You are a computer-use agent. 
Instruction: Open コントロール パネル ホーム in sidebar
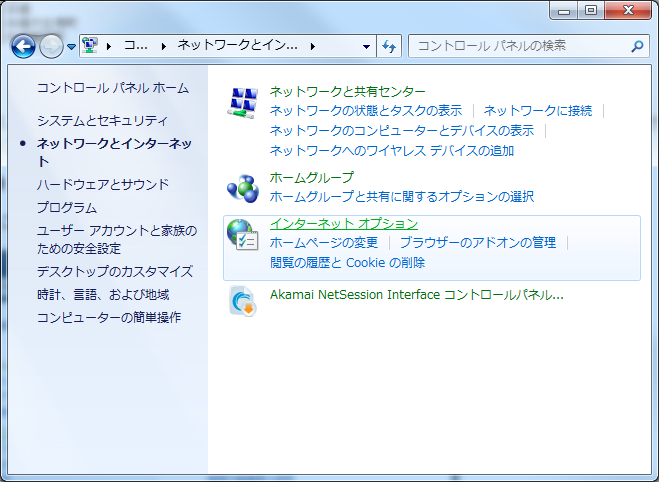click(x=112, y=88)
